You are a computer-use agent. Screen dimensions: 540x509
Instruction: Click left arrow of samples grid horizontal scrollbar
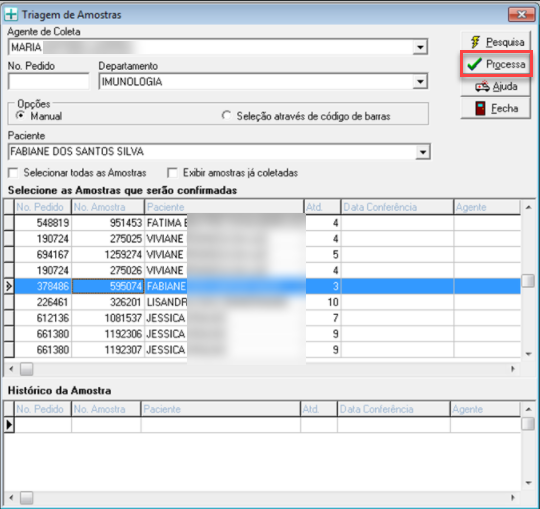(x=11, y=369)
